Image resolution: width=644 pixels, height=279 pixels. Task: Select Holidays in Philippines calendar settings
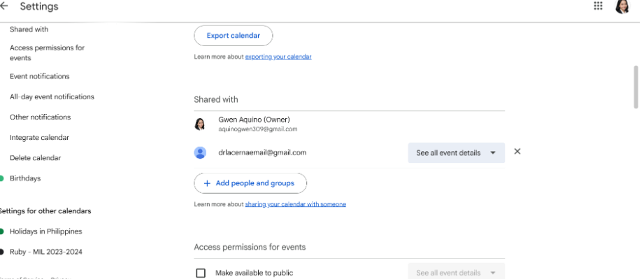click(46, 231)
